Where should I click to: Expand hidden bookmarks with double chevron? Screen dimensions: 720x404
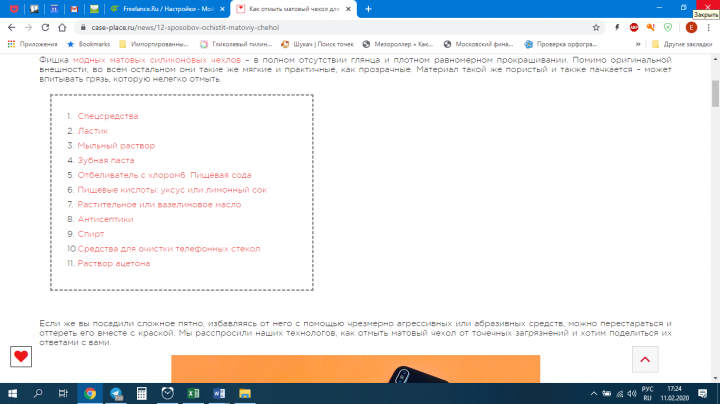(x=638, y=44)
